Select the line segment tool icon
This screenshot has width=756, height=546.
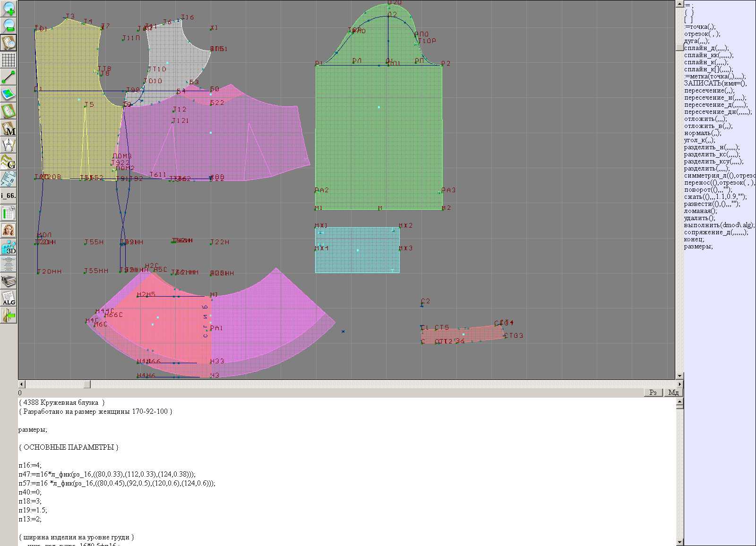pyautogui.click(x=9, y=77)
